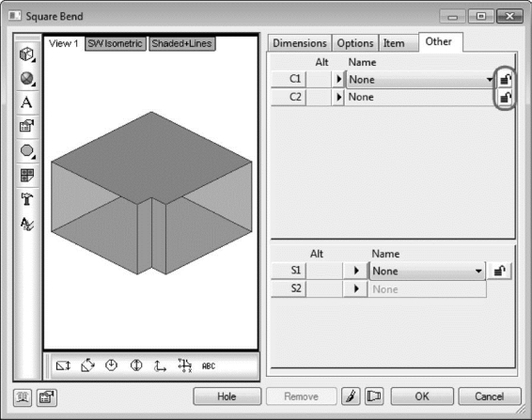Select the shaded sphere render icon
This screenshot has width=532, height=420.
pos(27,79)
